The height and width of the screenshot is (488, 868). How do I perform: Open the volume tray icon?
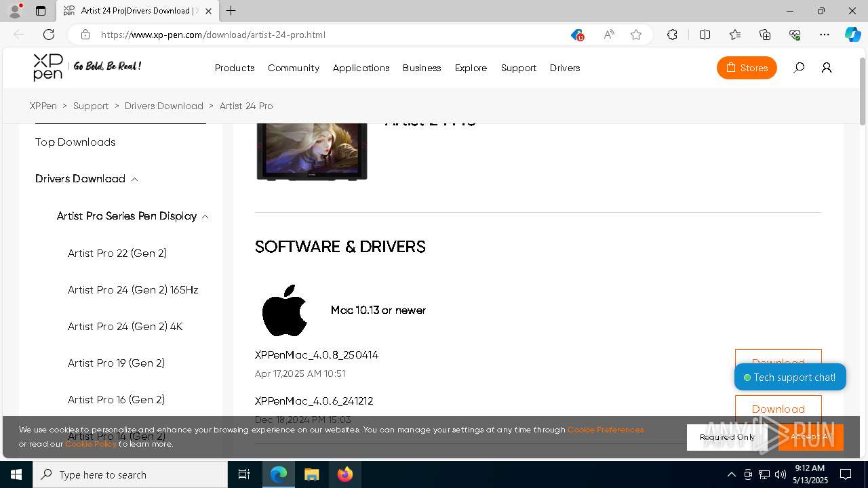tap(780, 474)
